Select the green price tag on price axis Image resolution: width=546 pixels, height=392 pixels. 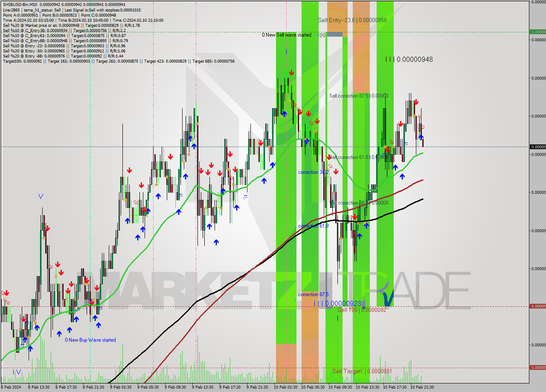(538, 32)
